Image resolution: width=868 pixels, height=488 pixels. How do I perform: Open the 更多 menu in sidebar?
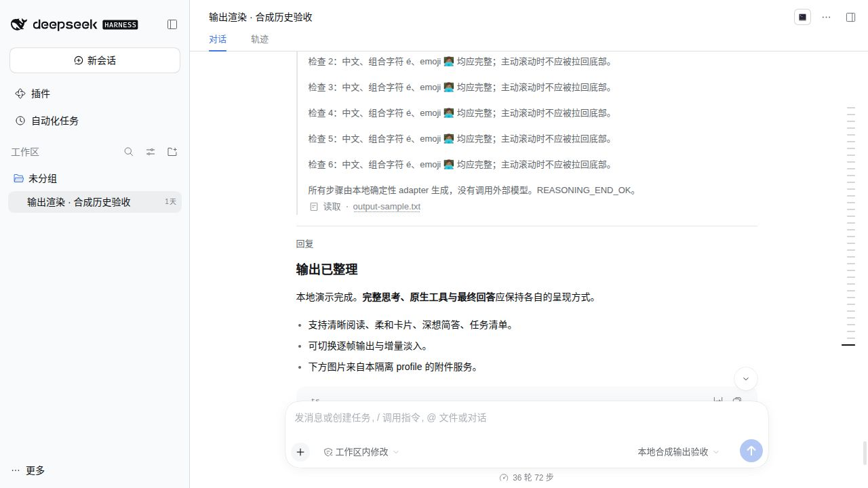coord(28,470)
